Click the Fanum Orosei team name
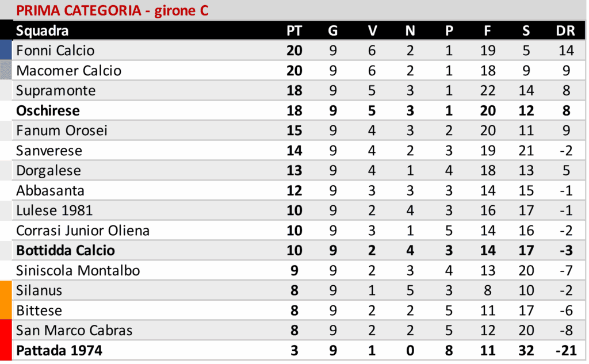The height and width of the screenshot is (364, 589). click(x=62, y=131)
